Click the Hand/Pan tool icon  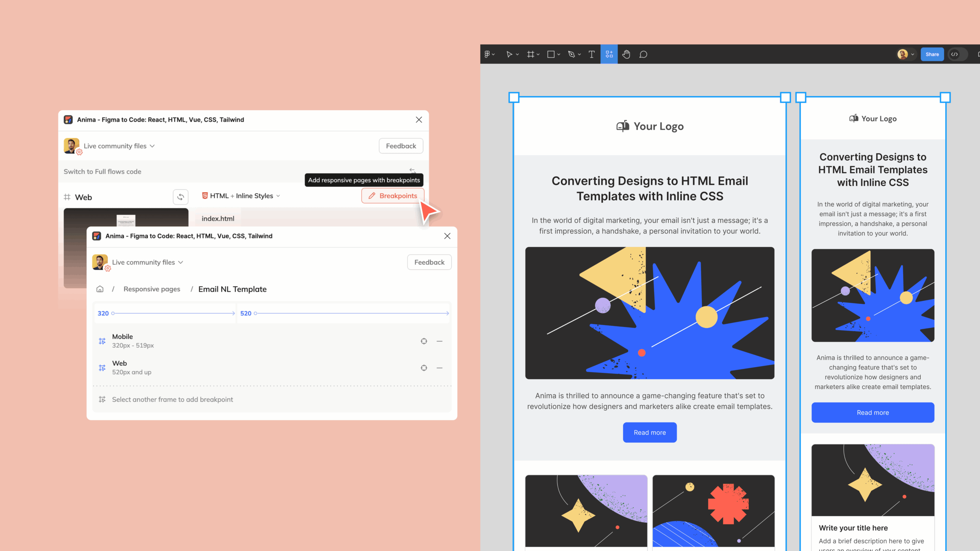625,54
